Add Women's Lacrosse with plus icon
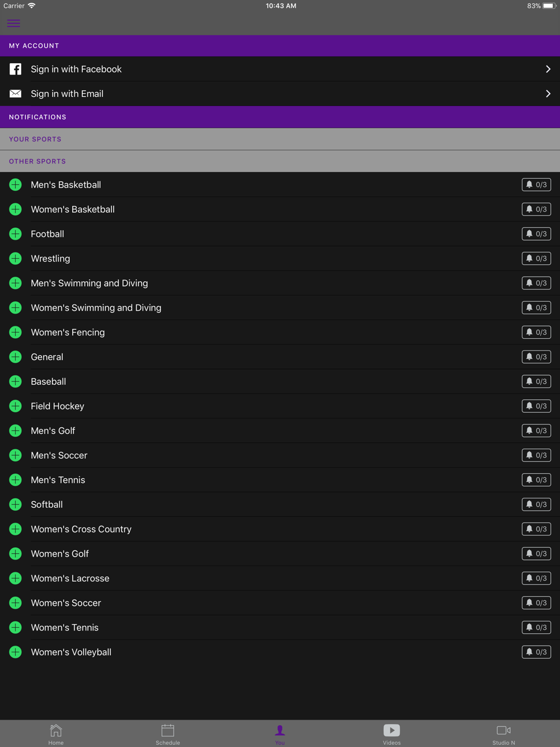This screenshot has height=747, width=560. click(x=16, y=579)
